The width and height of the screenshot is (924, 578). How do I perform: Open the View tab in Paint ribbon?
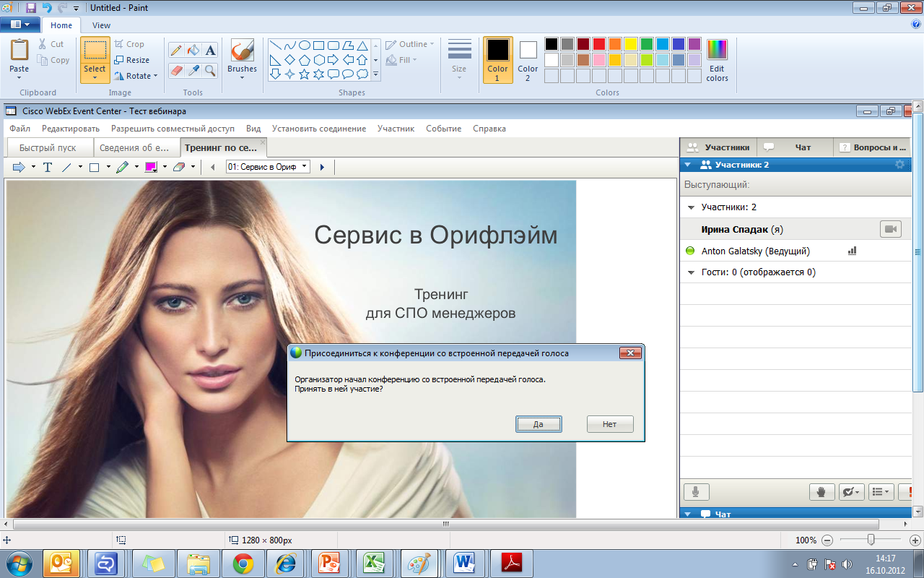[x=101, y=25]
